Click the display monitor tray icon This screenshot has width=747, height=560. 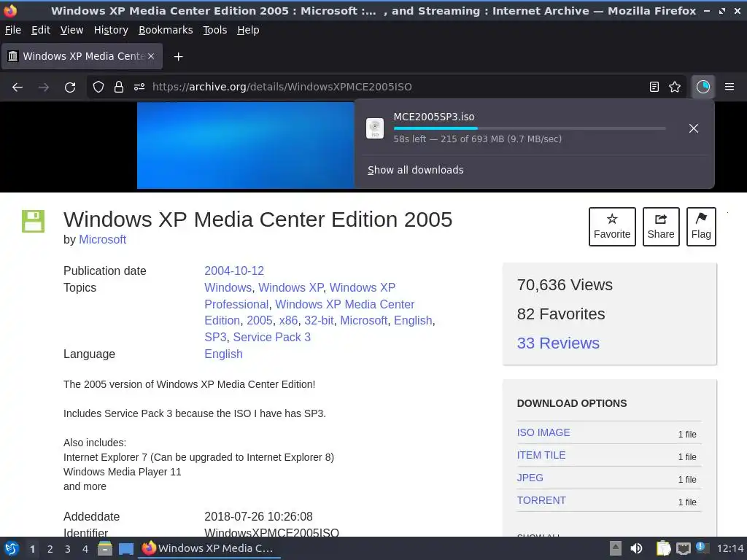pyautogui.click(x=683, y=549)
